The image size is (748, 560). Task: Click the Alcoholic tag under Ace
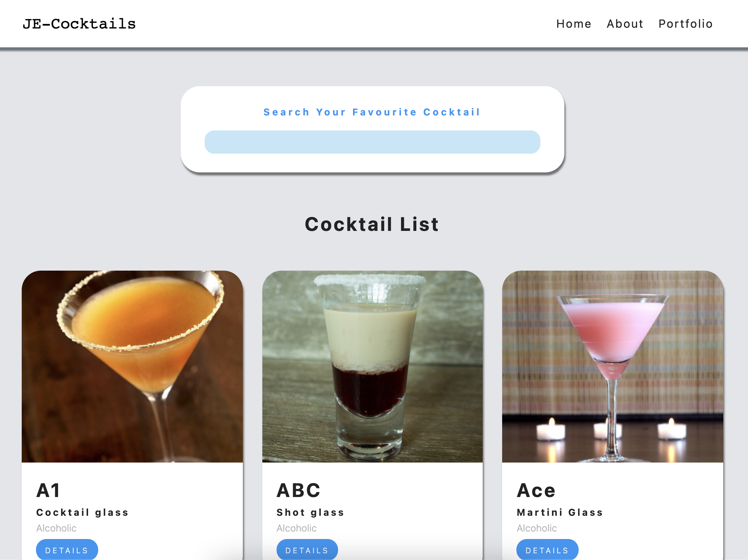pyautogui.click(x=537, y=528)
